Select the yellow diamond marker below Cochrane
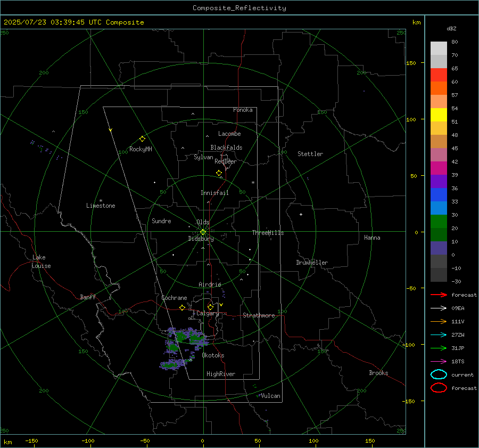The height and width of the screenshot is (448, 479). click(x=182, y=308)
